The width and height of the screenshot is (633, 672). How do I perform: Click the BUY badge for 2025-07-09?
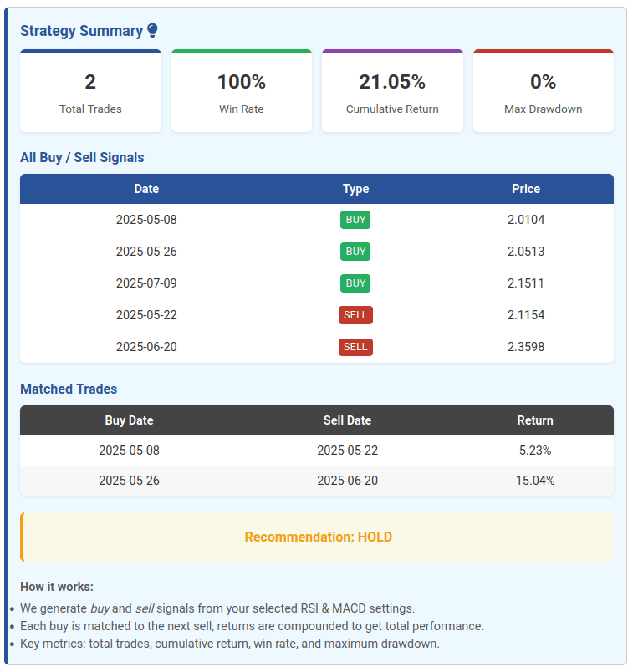pyautogui.click(x=355, y=283)
